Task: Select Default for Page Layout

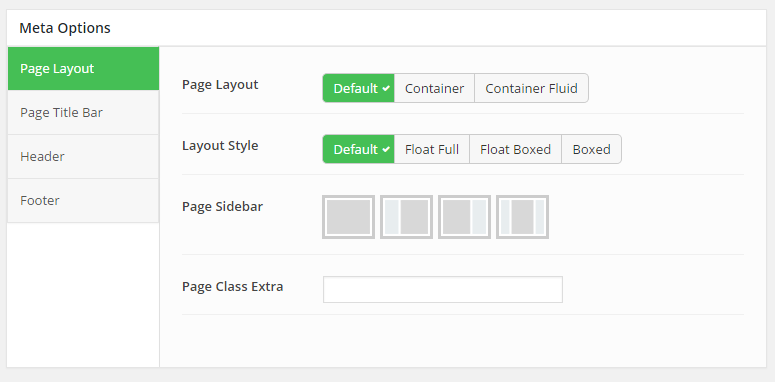Action: pos(358,88)
